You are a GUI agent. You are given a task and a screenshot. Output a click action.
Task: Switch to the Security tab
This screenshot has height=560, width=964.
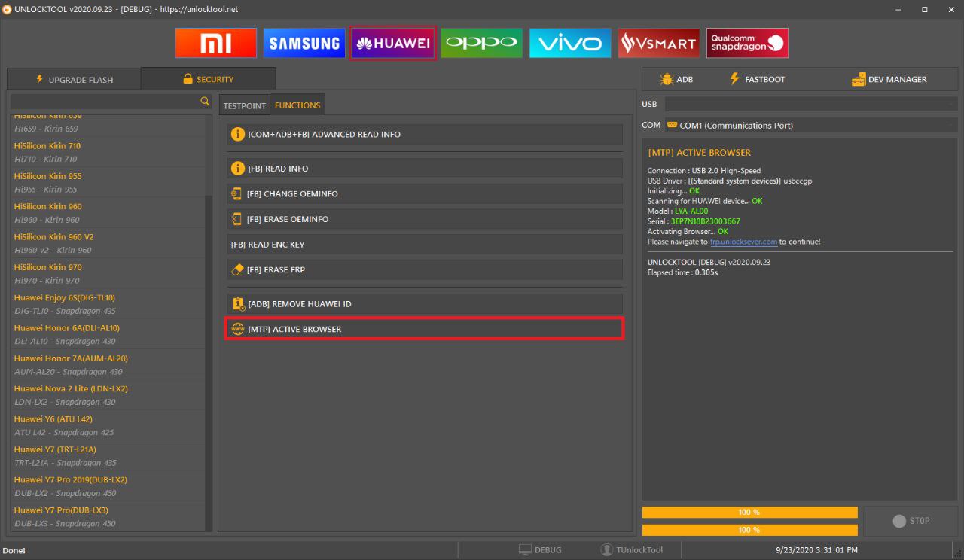coord(208,79)
